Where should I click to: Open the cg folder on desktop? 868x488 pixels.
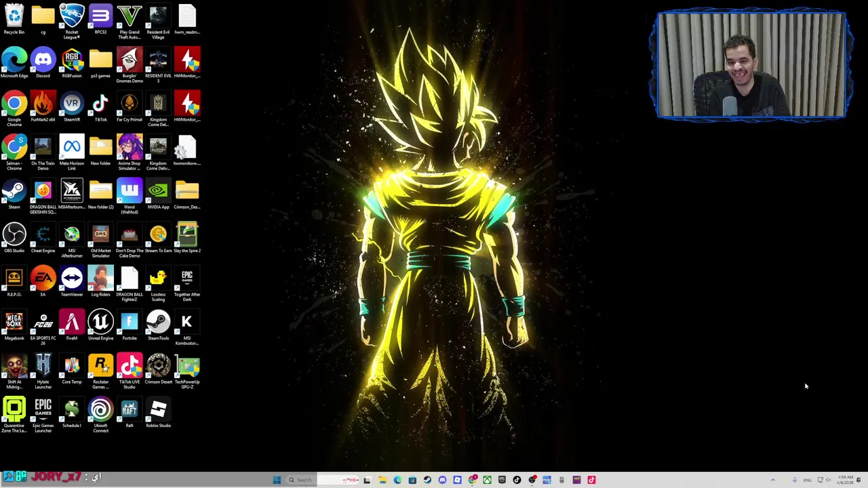43,20
